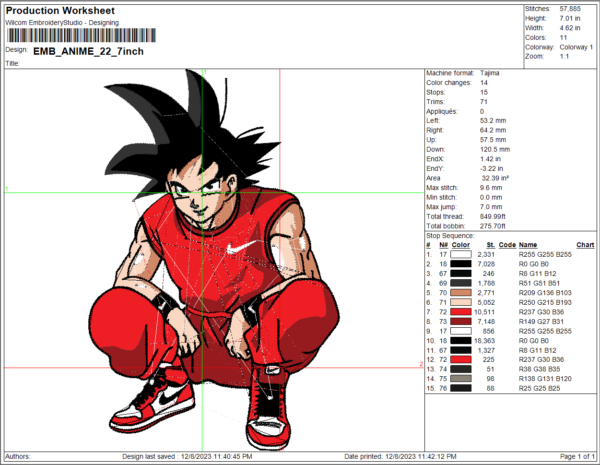
Task: Select the Appliqués label
Action: pyautogui.click(x=442, y=111)
